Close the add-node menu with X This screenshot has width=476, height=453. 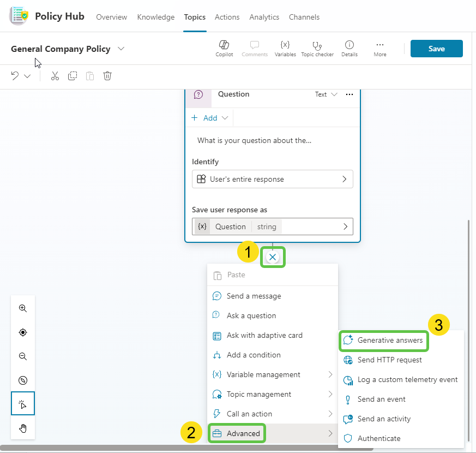[x=273, y=257]
